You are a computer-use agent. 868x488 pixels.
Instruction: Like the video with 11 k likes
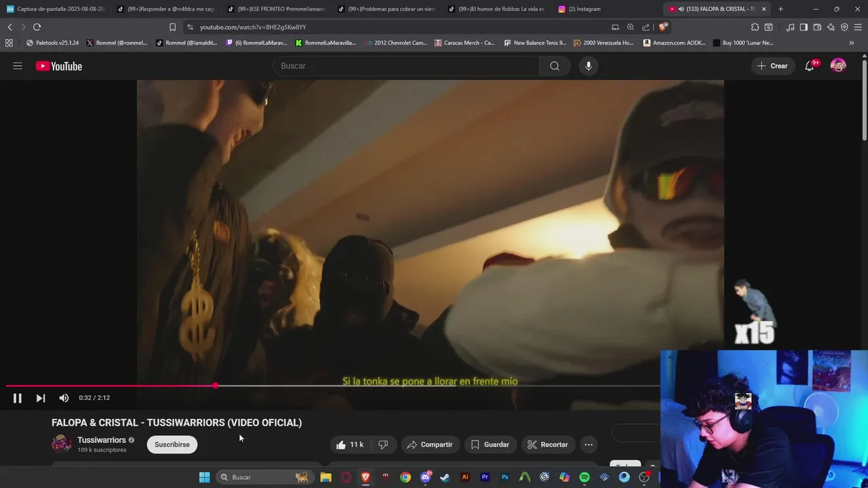[351, 445]
